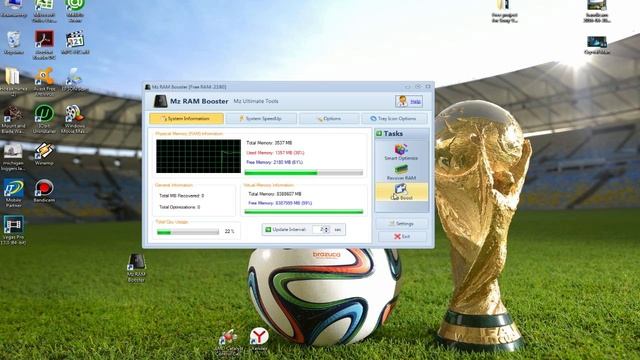Select the blue physical Free Memory text
Screen dimensions: 640x360
[274, 162]
